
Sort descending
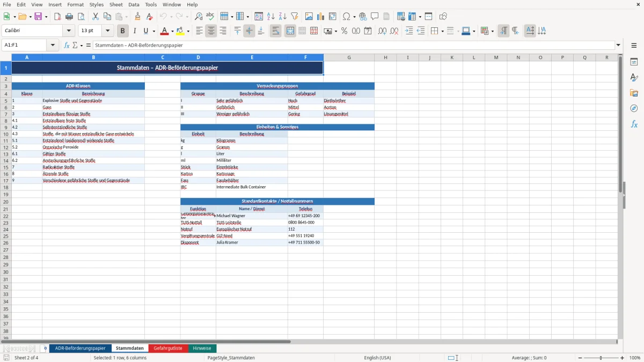(x=283, y=17)
